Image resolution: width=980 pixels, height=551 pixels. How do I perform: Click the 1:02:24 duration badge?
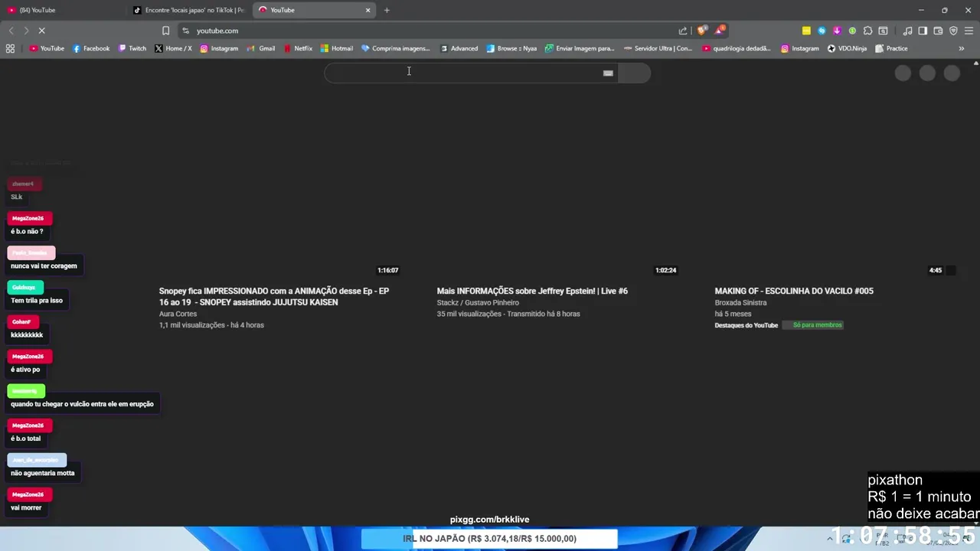[666, 270]
